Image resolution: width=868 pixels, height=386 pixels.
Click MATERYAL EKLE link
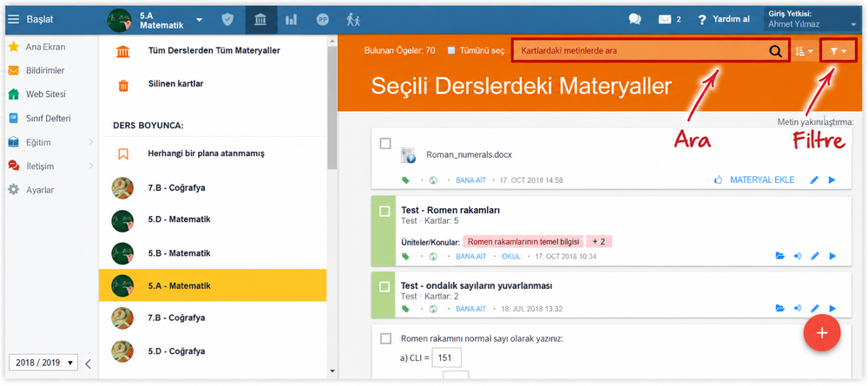click(762, 180)
